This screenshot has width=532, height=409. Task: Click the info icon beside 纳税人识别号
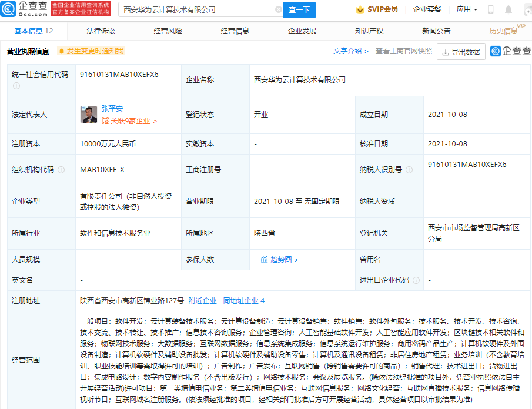pos(409,170)
